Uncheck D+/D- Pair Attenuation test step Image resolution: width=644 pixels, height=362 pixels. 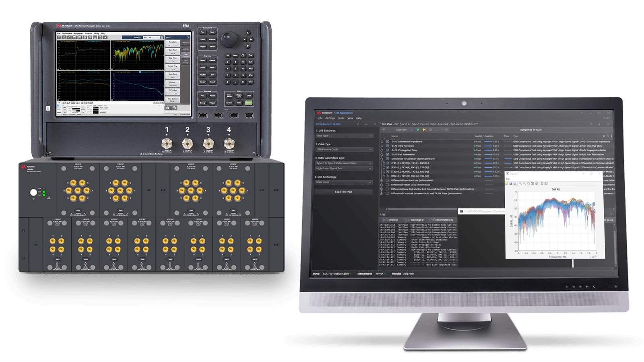pos(388,154)
